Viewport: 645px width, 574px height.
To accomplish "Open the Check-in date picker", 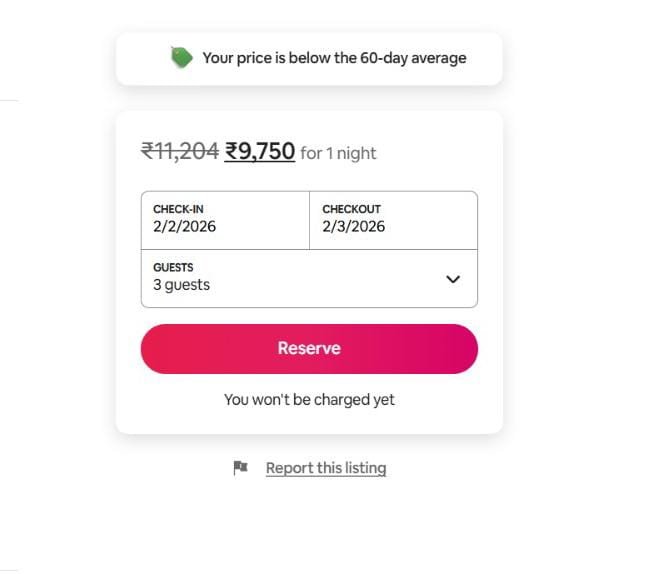I will pos(225,219).
